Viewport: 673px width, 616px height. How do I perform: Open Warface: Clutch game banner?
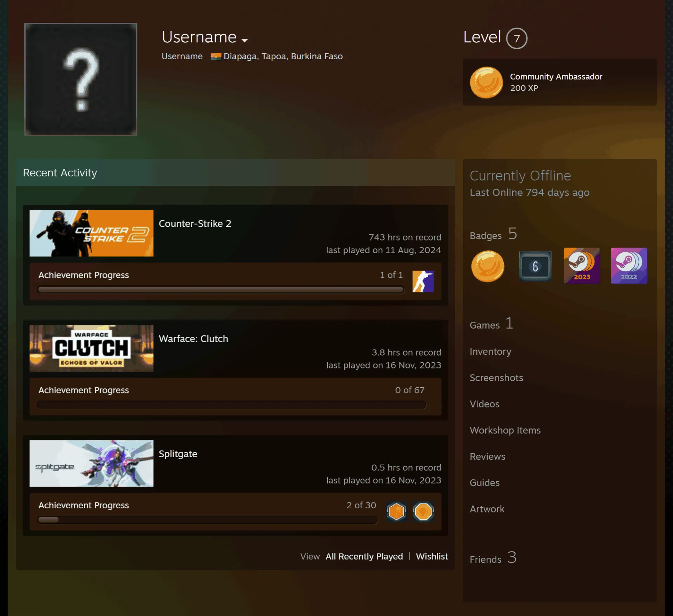coord(91,348)
